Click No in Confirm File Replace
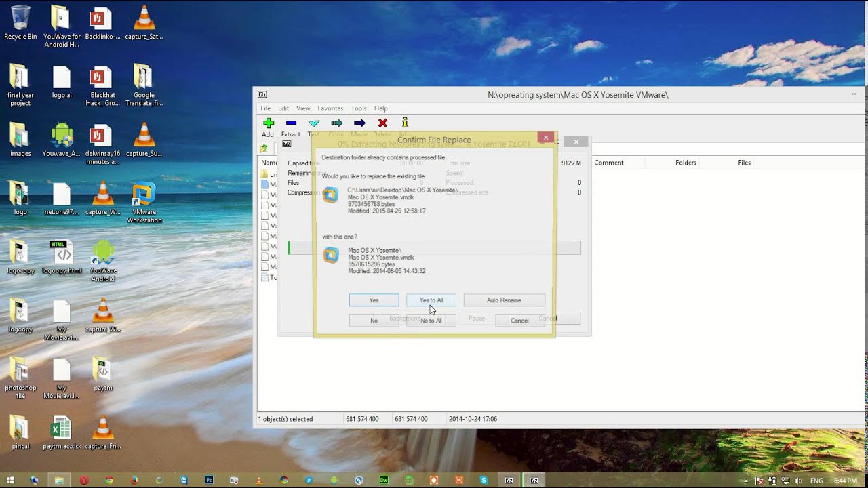Screen dimensions: 868x488 click(374, 321)
